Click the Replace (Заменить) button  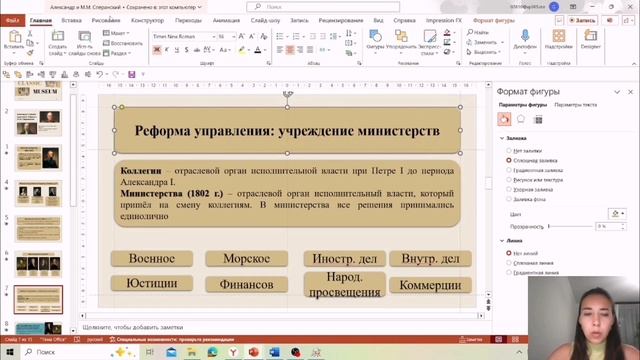pyautogui.click(x=485, y=42)
